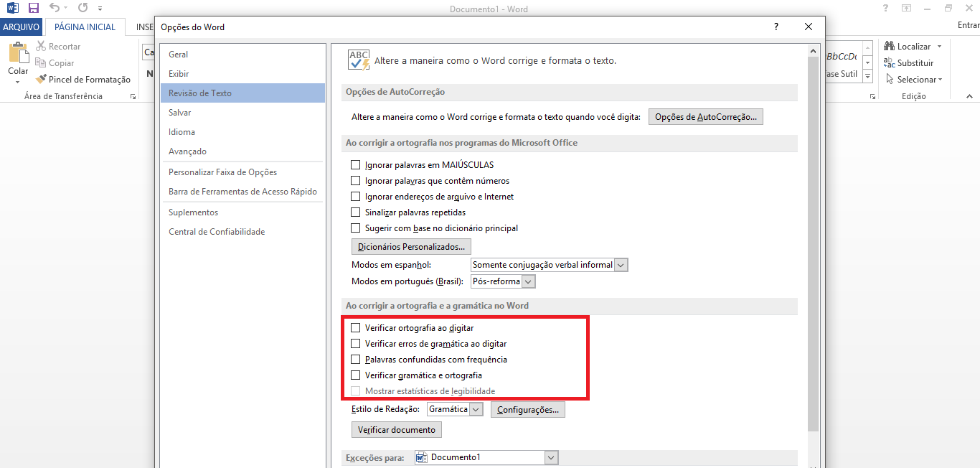
Task: Click the dialog vertical scrollbar thumb
Action: tap(813, 244)
